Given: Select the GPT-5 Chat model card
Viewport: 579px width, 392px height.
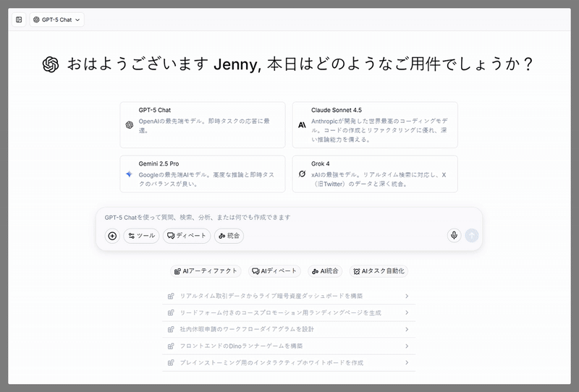Looking at the screenshot, I should click(203, 125).
